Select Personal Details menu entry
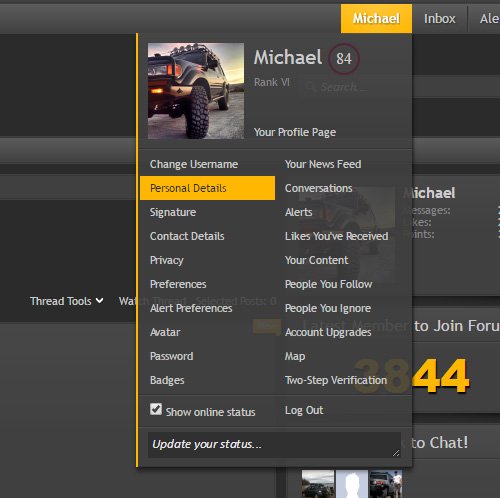 207,188
